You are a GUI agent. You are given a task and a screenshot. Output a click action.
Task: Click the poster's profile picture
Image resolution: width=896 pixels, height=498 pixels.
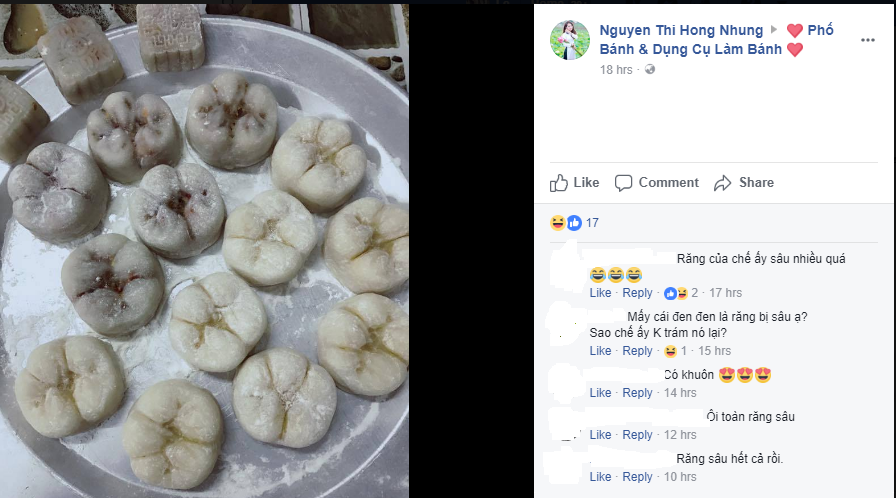click(570, 40)
